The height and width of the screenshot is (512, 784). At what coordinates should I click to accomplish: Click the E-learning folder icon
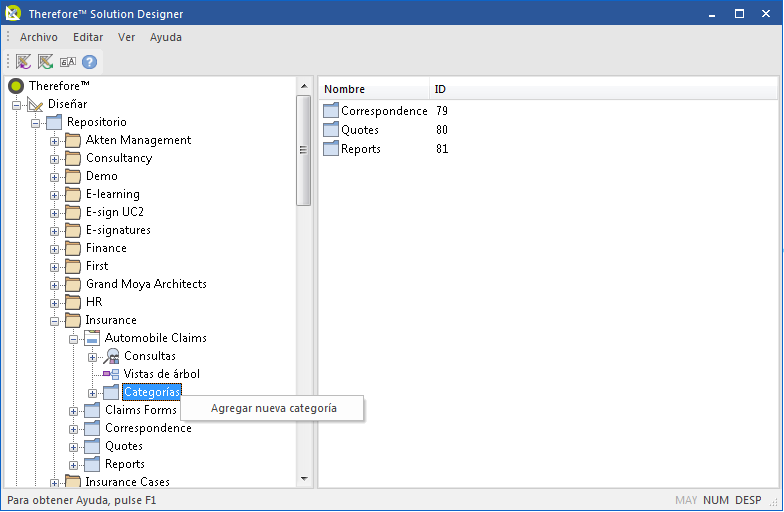click(x=73, y=194)
